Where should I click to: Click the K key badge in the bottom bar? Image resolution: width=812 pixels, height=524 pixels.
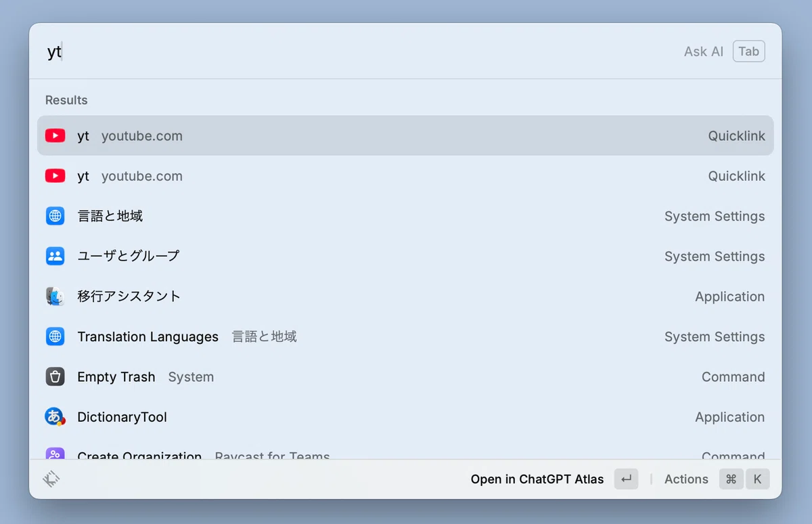(757, 479)
